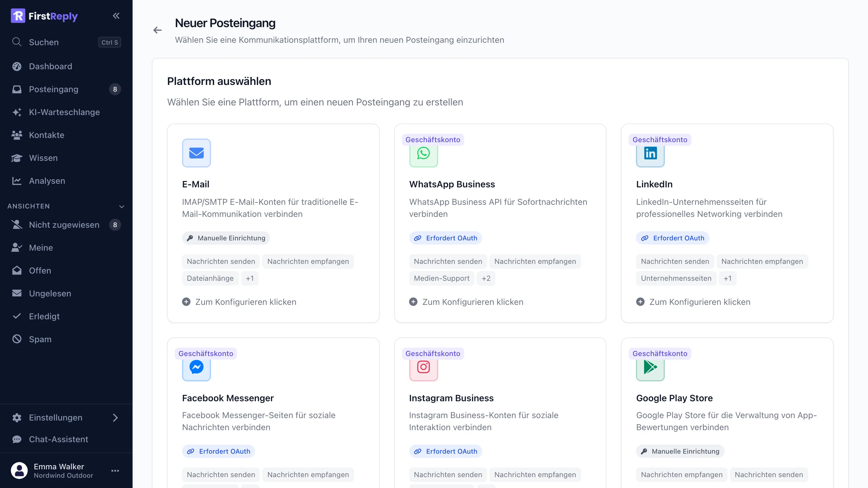Viewport: 868px width, 488px height.
Task: Click the Unternehmensseiten tag
Action: point(676,279)
